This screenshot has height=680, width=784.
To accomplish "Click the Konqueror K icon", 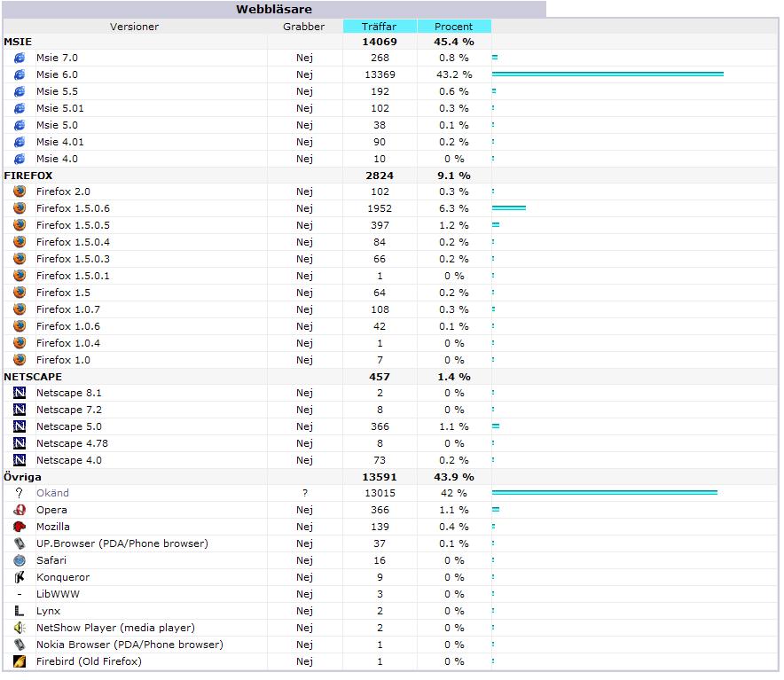I will point(20,577).
